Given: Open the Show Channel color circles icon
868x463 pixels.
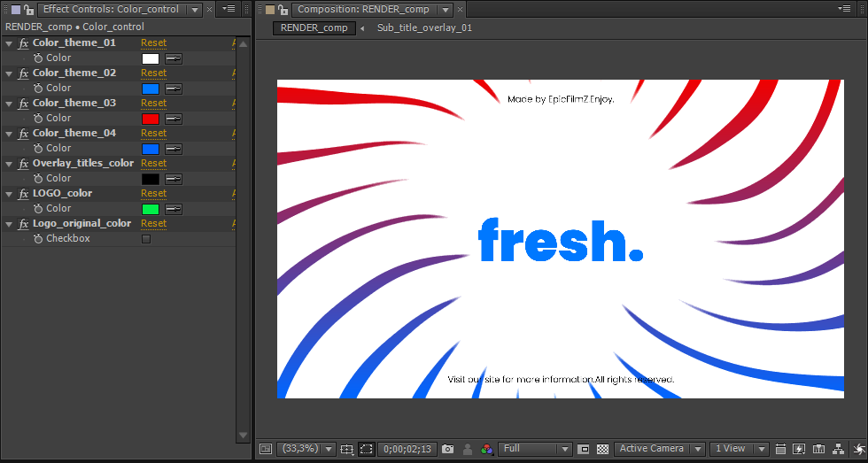Looking at the screenshot, I should pyautogui.click(x=486, y=449).
